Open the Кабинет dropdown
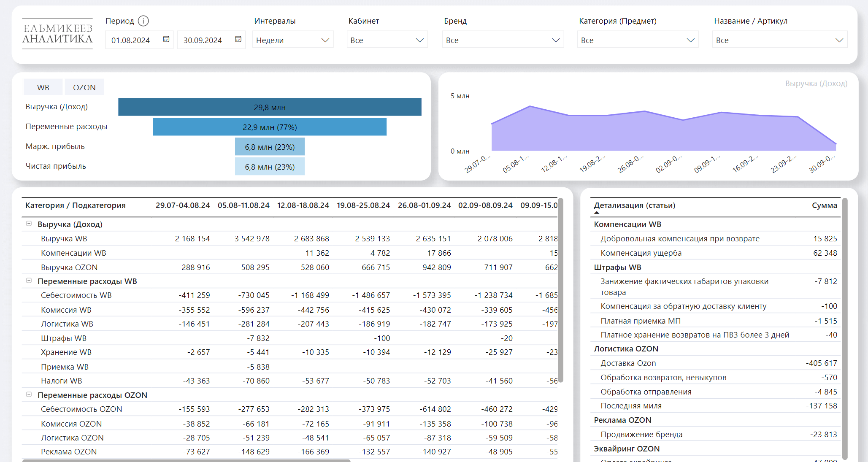This screenshot has height=462, width=868. [x=387, y=40]
